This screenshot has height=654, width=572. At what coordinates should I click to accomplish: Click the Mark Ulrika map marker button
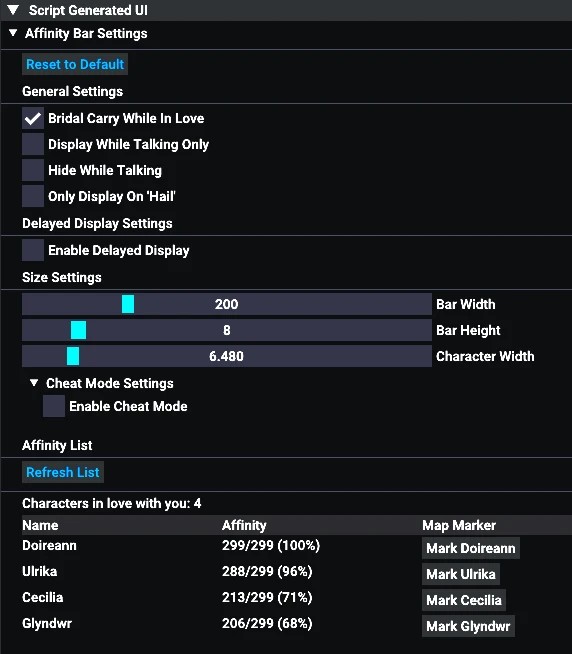pyautogui.click(x=461, y=574)
